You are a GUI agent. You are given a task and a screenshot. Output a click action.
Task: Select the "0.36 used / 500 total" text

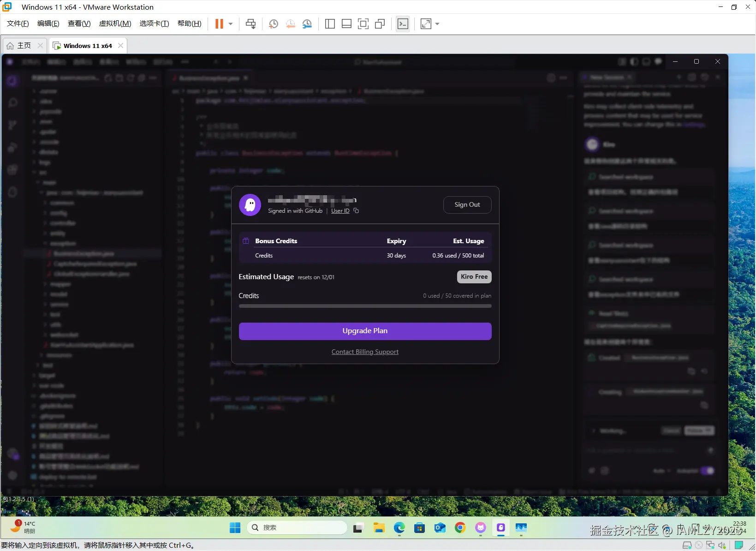[458, 256]
